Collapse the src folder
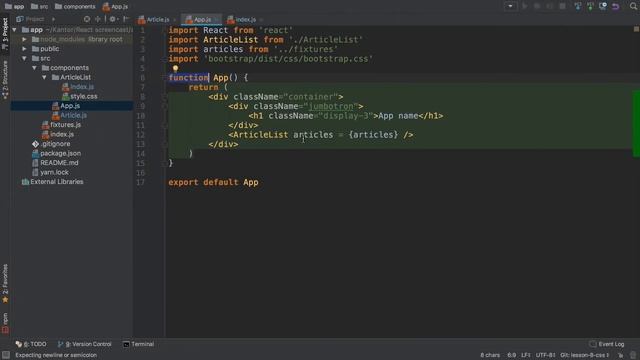Screen dimensions: 640x360 click(24, 58)
